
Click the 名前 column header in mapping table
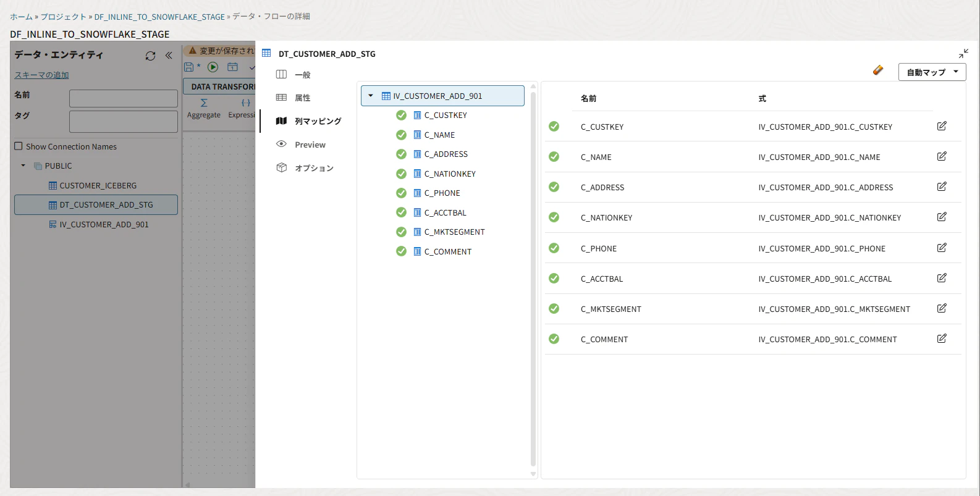point(588,98)
